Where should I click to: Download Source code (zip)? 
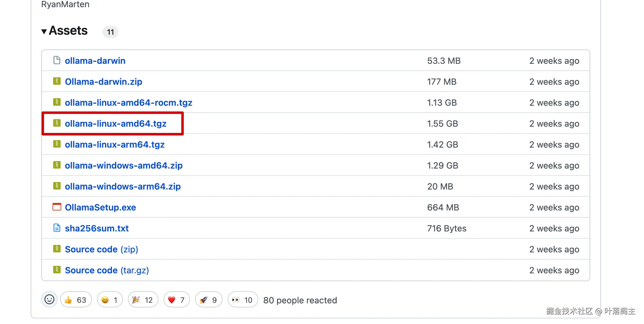tap(102, 249)
